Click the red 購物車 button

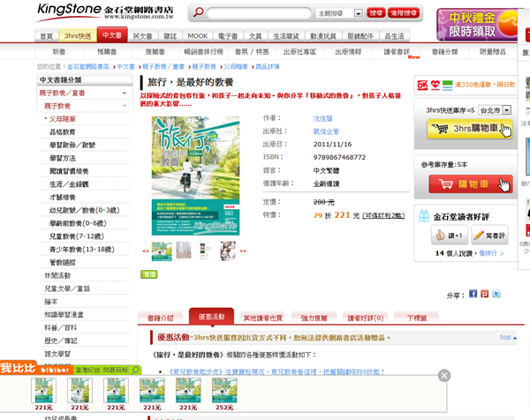(x=471, y=184)
